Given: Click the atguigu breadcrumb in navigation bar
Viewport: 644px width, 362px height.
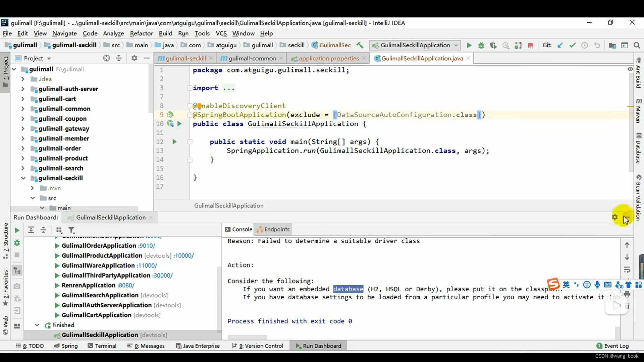Looking at the screenshot, I should tap(222, 45).
